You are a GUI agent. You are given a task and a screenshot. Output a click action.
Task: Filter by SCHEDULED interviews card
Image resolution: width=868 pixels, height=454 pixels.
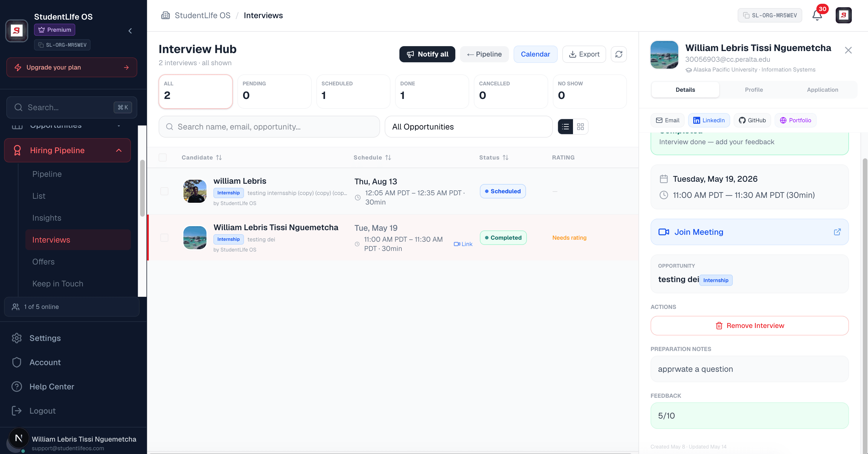click(353, 92)
